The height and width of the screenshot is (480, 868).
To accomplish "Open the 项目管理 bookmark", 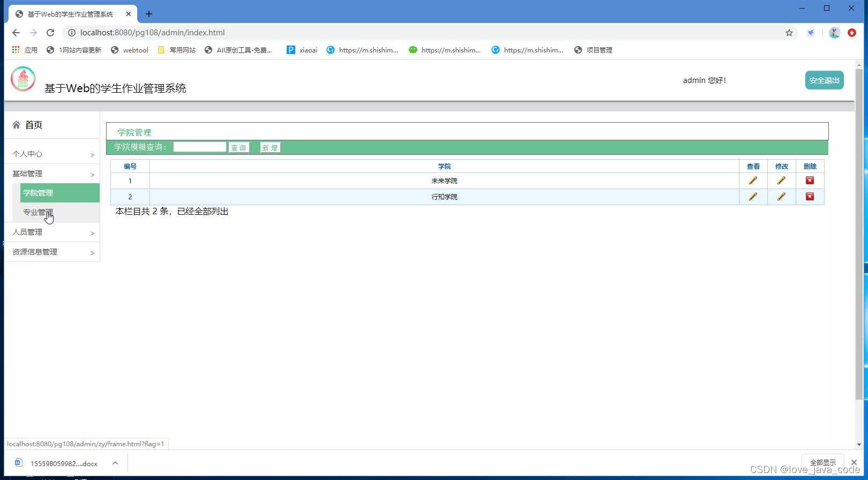I will tap(593, 50).
